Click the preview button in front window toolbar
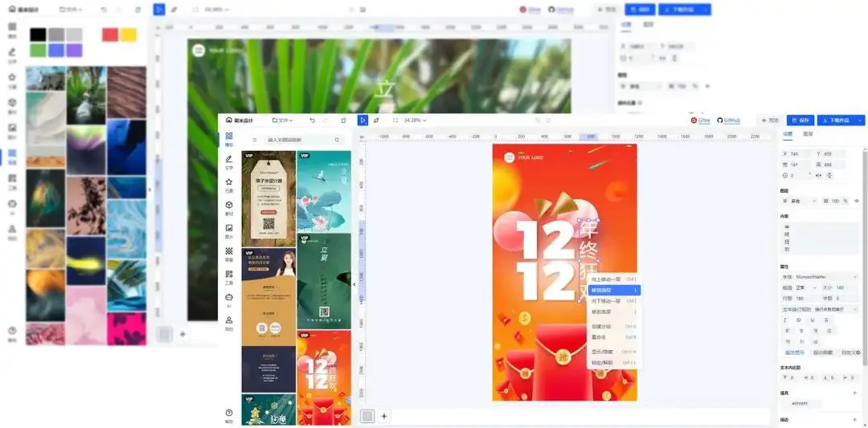 tap(770, 120)
